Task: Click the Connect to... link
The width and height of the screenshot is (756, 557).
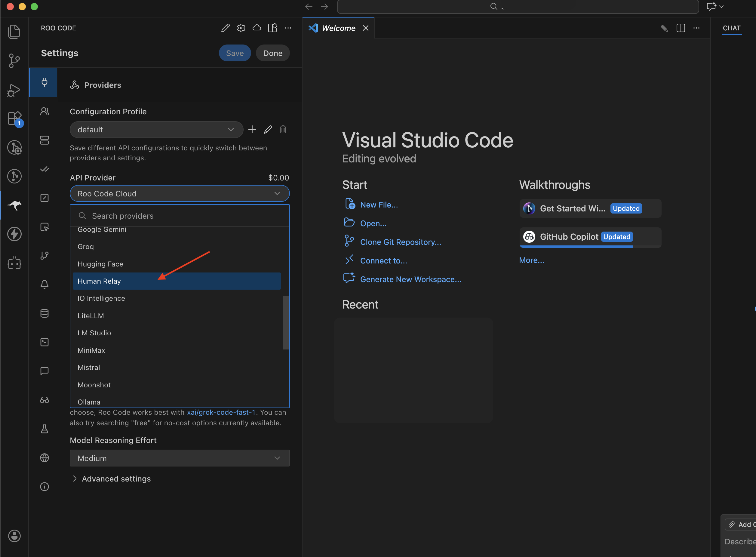Action: tap(383, 261)
